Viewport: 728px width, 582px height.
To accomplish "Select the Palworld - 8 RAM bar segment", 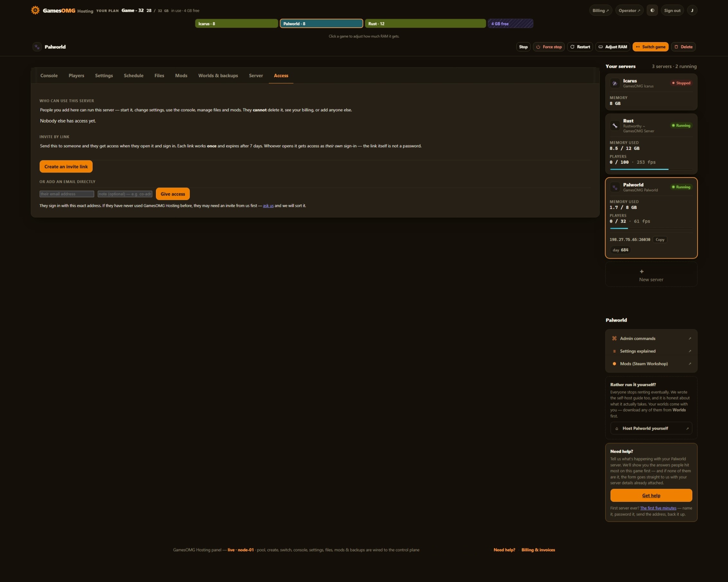I will point(322,23).
